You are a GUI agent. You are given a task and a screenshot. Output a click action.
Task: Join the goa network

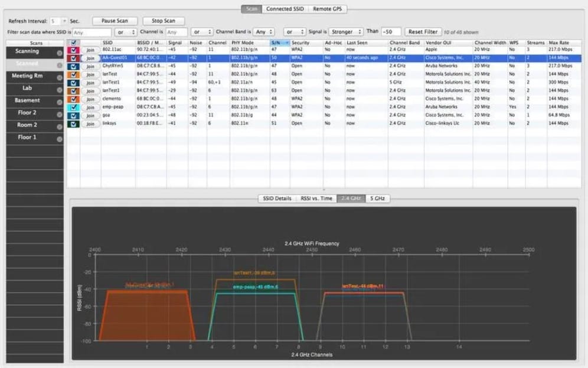[x=90, y=116]
